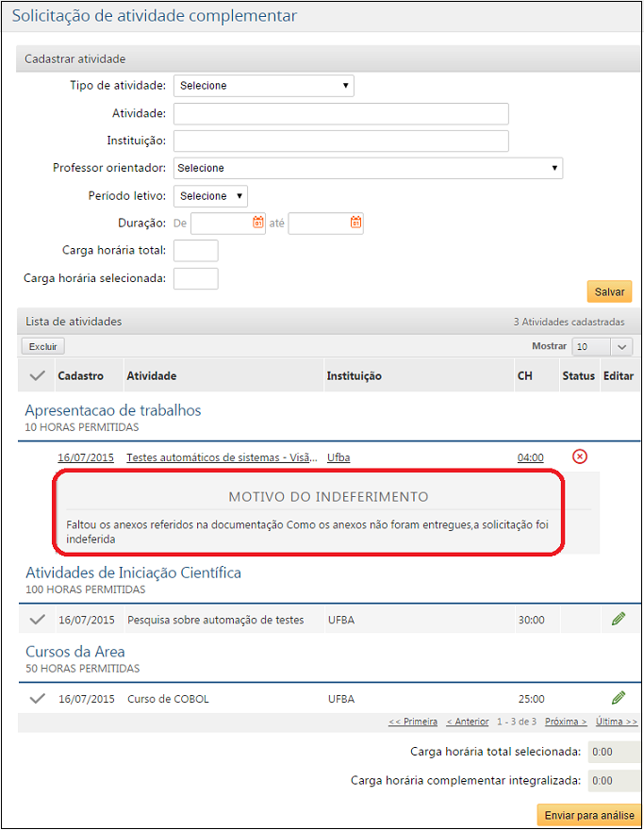The image size is (644, 830).
Task: Change the "Mostrar" entries dropdown
Action: coord(602,346)
